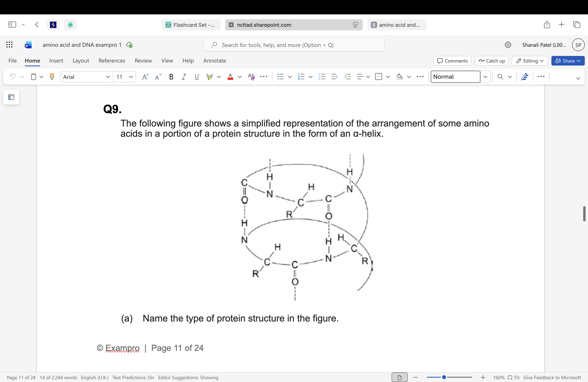Open the styles dropdown next to Normal
588x382 pixels.
coord(485,77)
